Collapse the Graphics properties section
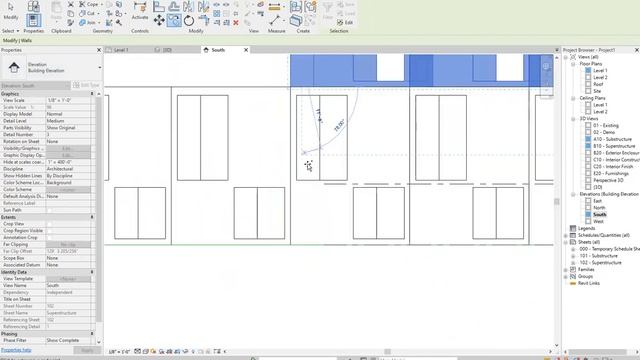This screenshot has height=360, width=640. click(x=92, y=94)
